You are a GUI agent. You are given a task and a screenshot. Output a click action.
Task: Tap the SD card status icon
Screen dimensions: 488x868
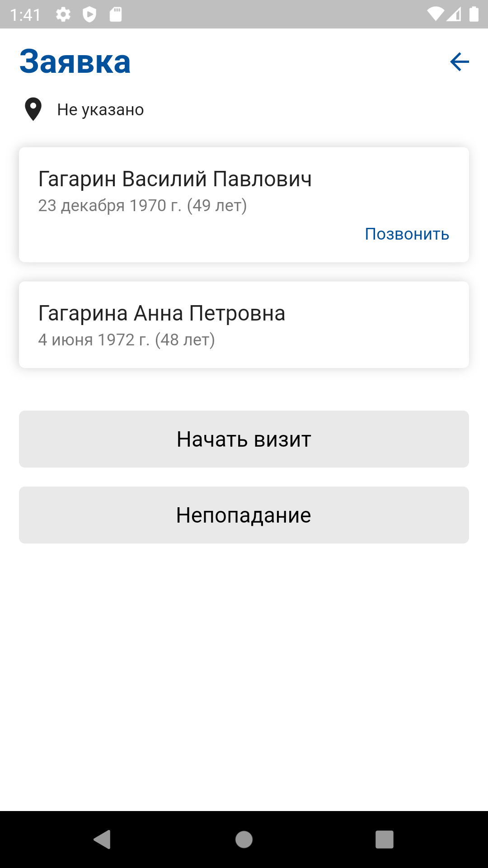(x=116, y=15)
